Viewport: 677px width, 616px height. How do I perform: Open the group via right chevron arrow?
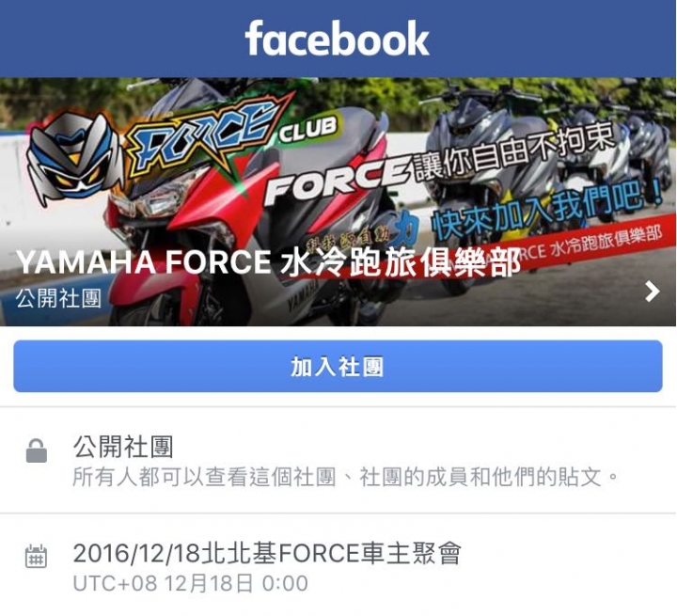point(652,292)
